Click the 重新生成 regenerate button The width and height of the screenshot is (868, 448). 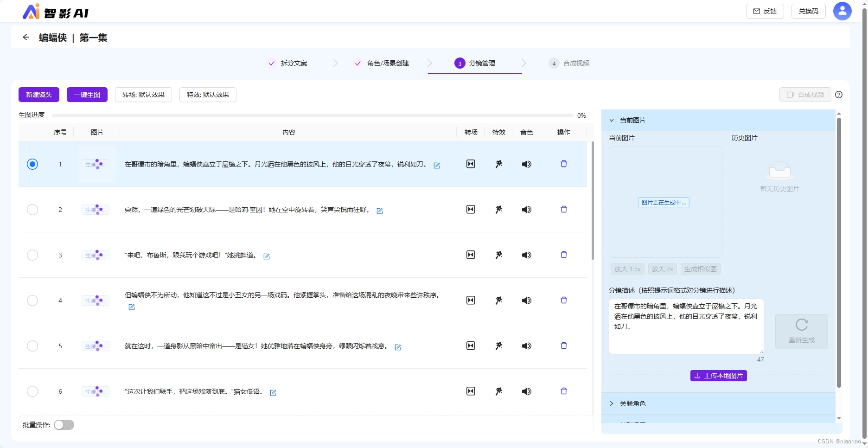(x=802, y=332)
